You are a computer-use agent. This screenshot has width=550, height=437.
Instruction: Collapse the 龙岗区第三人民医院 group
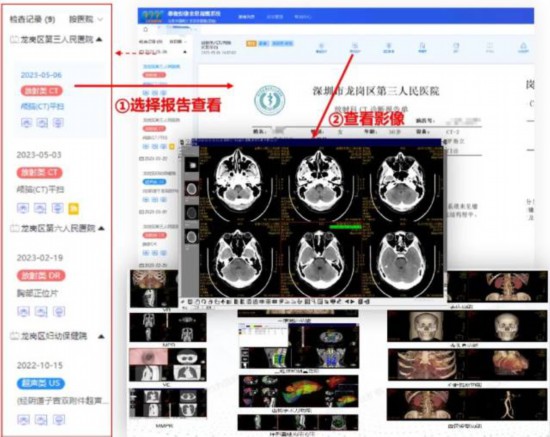[99, 39]
